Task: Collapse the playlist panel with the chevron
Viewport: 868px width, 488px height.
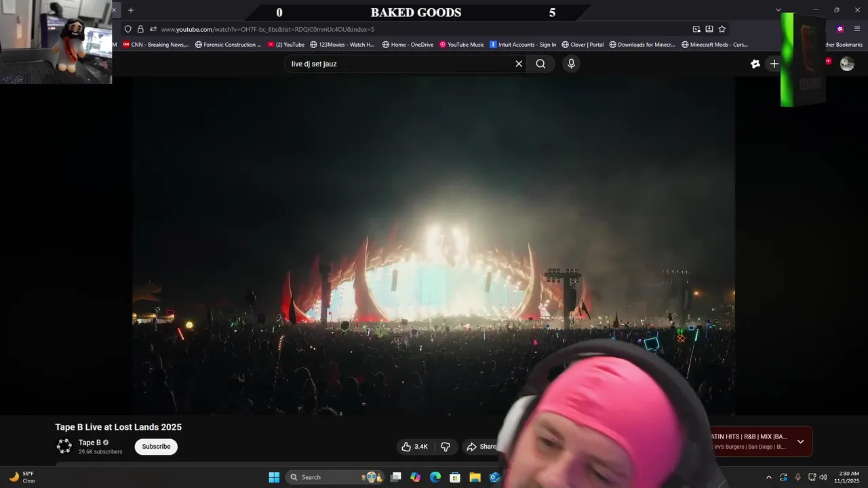Action: click(x=800, y=442)
